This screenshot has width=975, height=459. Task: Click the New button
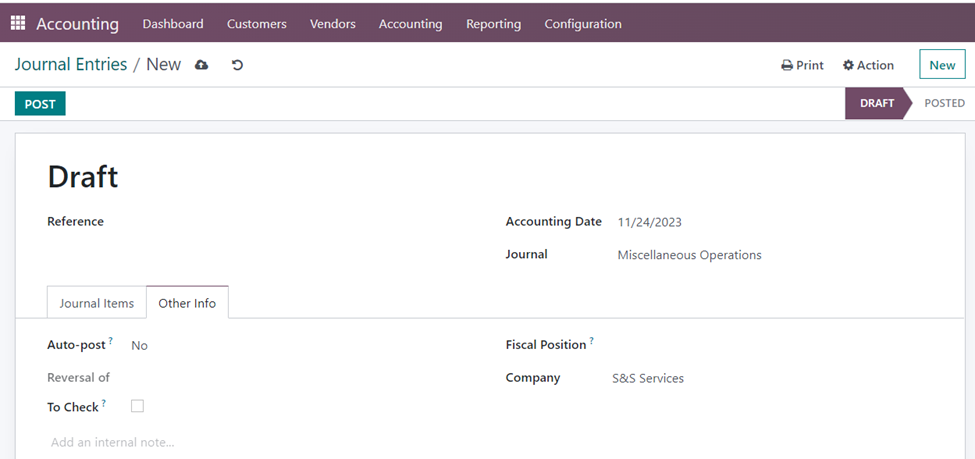pos(942,65)
